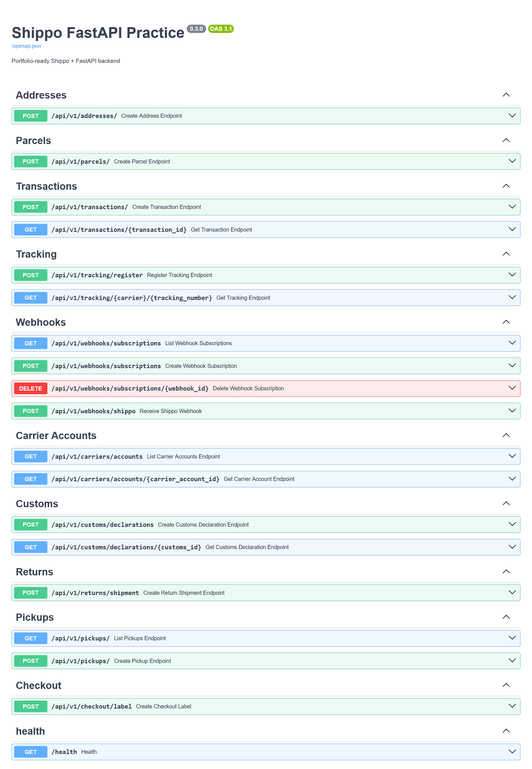The image size is (532, 769).
Task: Collapse the Checkout section chevron
Action: point(506,685)
